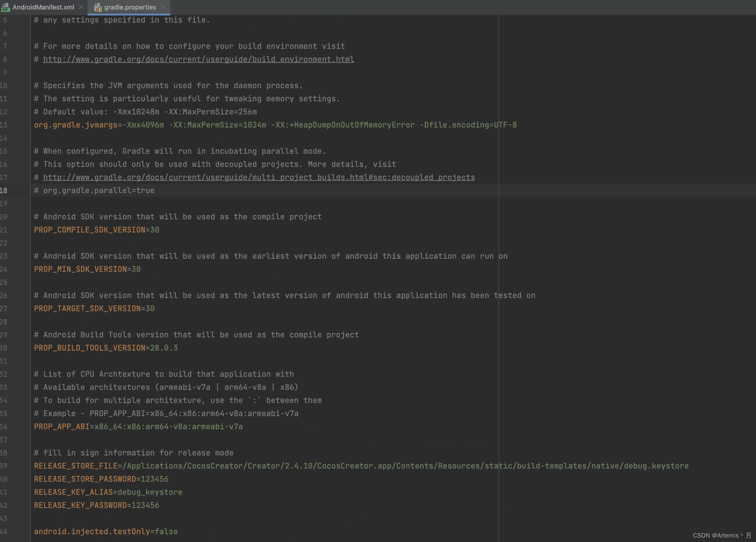Viewport: 756px width, 542px height.
Task: Open the decoupled projects multi_project_builds link
Action: (x=258, y=177)
